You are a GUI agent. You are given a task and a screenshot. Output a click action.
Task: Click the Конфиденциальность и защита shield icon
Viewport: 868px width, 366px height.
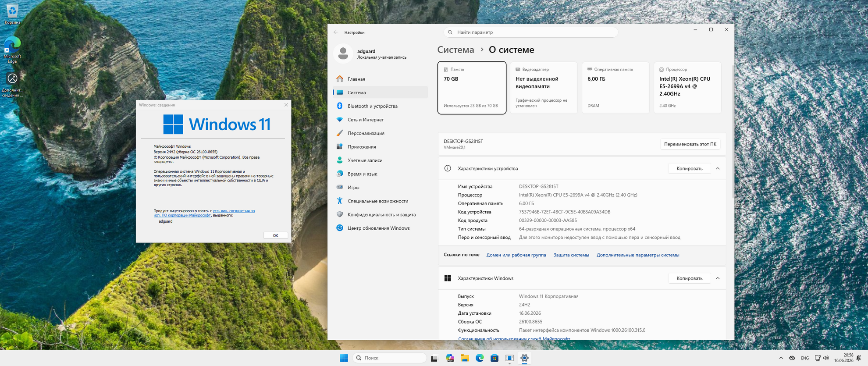pyautogui.click(x=340, y=214)
